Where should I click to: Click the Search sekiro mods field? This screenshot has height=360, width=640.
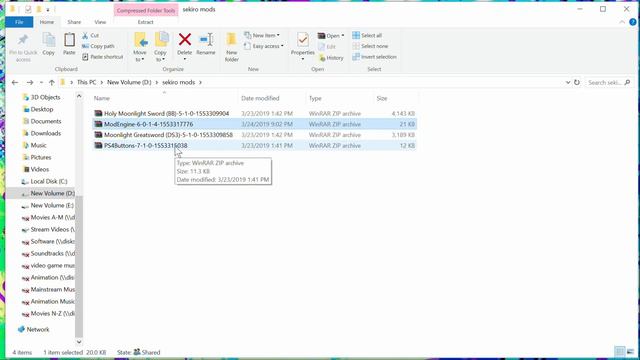click(x=609, y=82)
